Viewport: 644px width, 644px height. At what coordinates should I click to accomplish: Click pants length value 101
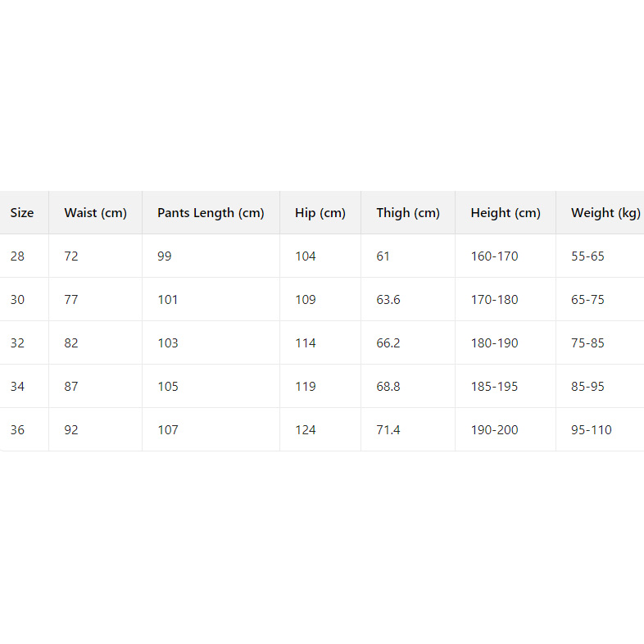[168, 300]
